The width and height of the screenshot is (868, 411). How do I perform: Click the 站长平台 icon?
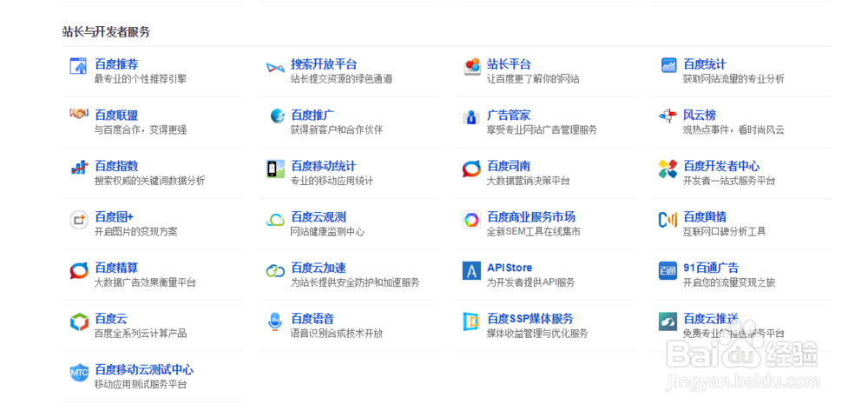(471, 66)
